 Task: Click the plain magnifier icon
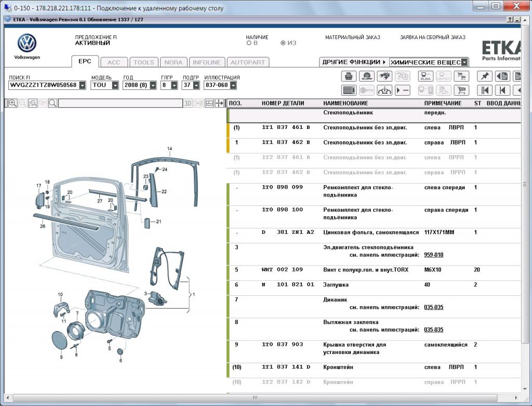click(x=52, y=103)
